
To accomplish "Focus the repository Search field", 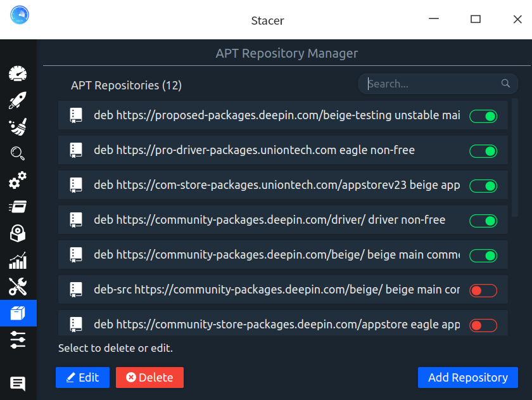I will pyautogui.click(x=431, y=84).
